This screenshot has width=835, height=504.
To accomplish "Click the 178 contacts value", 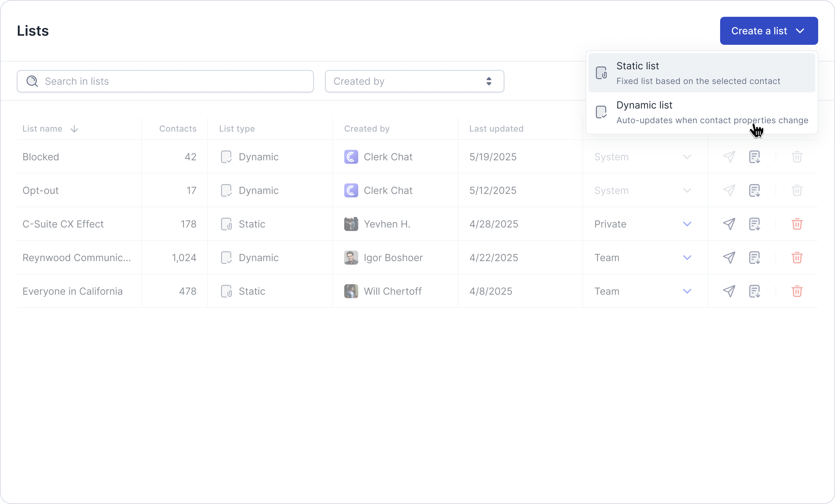I will (x=188, y=224).
